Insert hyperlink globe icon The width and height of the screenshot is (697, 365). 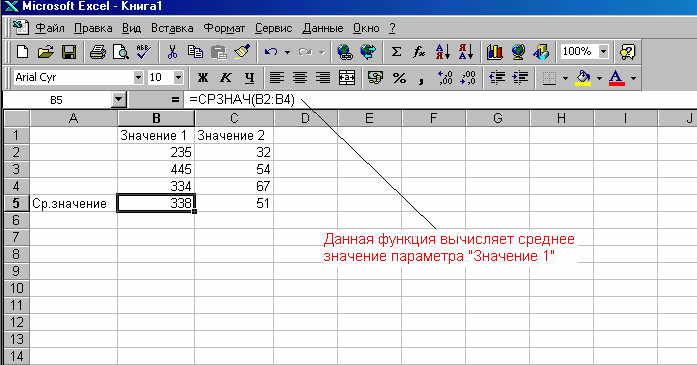click(x=344, y=52)
